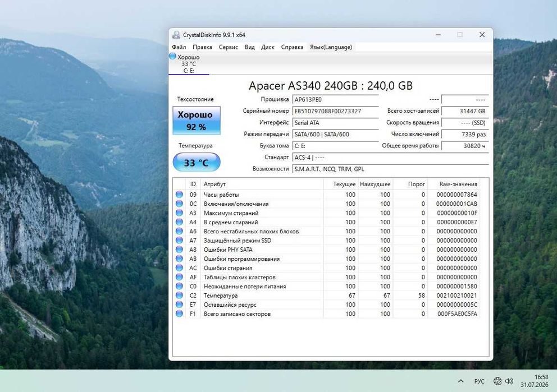Click the standard field ACS-4 | ----
This screenshot has width=557, height=392.
click(x=391, y=158)
